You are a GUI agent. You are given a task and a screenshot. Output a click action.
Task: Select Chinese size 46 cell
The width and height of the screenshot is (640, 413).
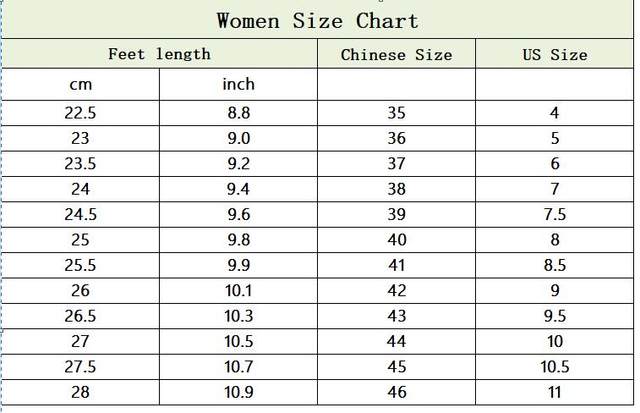[396, 393]
